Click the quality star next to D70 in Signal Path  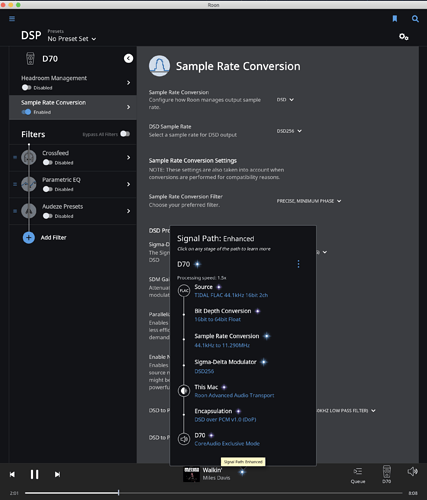pyautogui.click(x=198, y=264)
